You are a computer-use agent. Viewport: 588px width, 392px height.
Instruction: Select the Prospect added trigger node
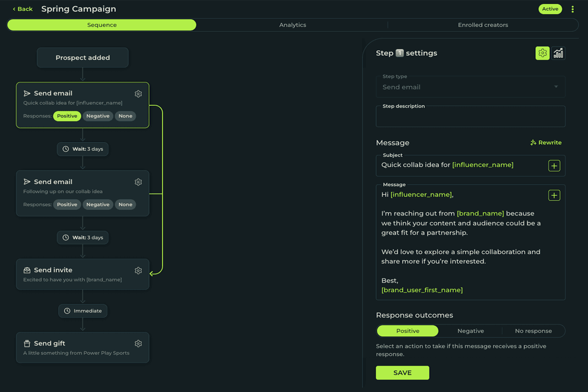[83, 58]
